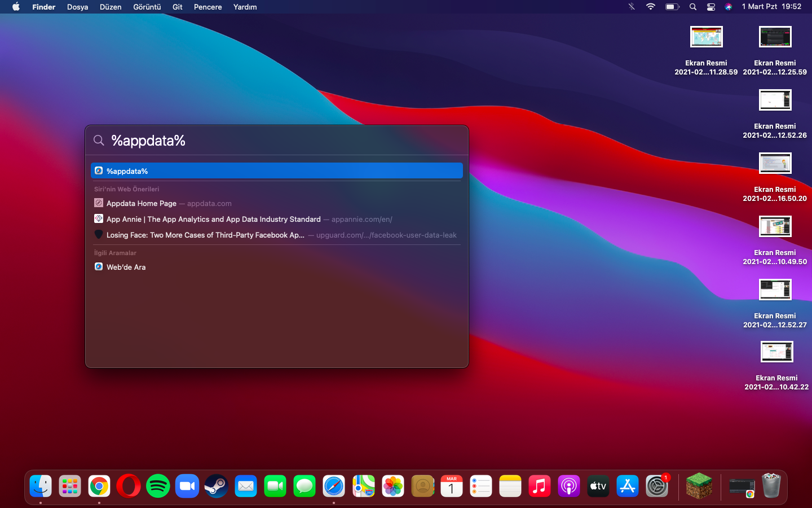
Task: Open System Preferences gear icon
Action: [656, 486]
